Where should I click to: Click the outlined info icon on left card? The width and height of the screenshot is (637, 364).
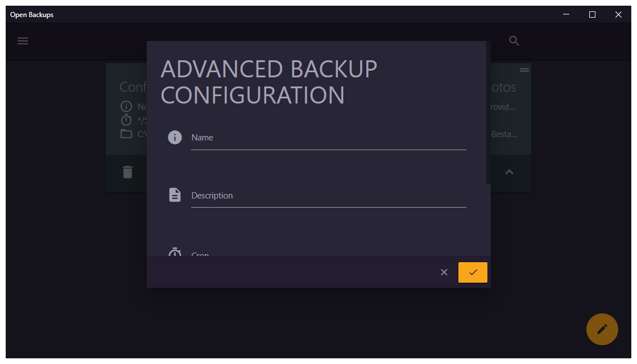pyautogui.click(x=126, y=106)
